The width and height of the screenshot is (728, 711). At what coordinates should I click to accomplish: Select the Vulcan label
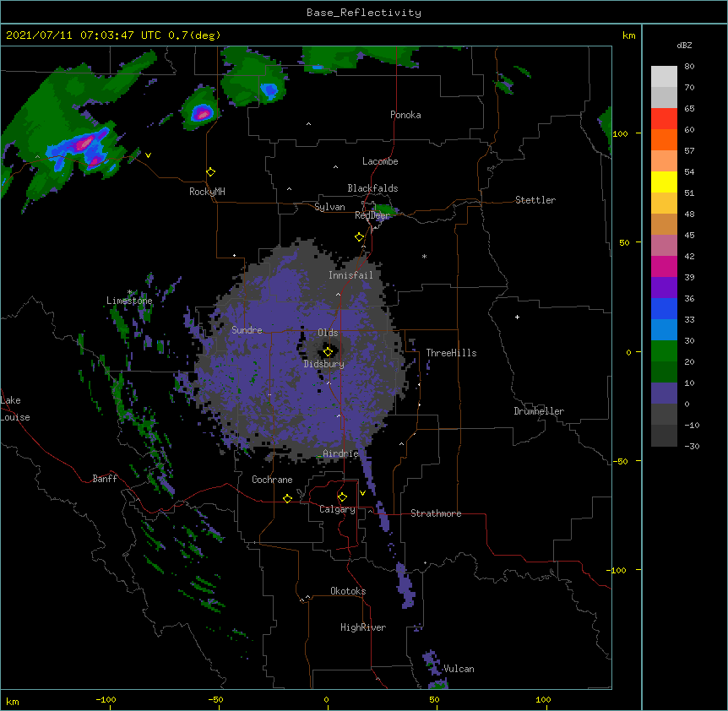coord(459,669)
